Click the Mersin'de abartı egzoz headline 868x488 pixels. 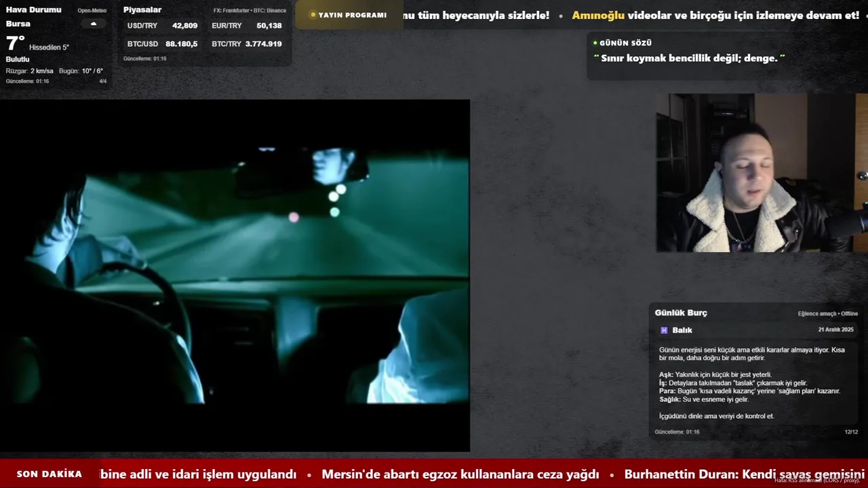coord(460,474)
